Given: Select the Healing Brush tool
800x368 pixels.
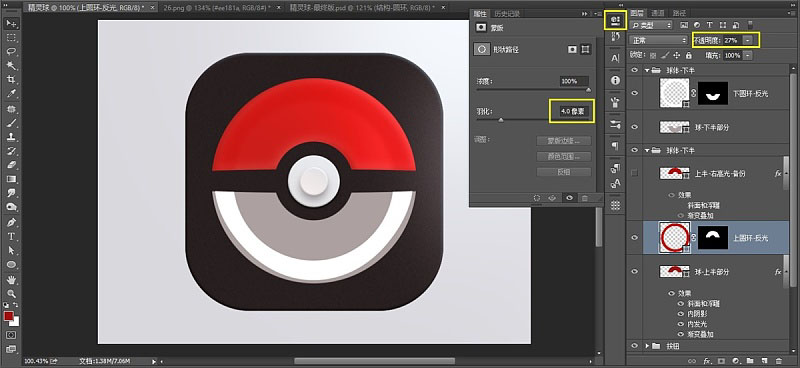Looking at the screenshot, I should click(x=11, y=109).
